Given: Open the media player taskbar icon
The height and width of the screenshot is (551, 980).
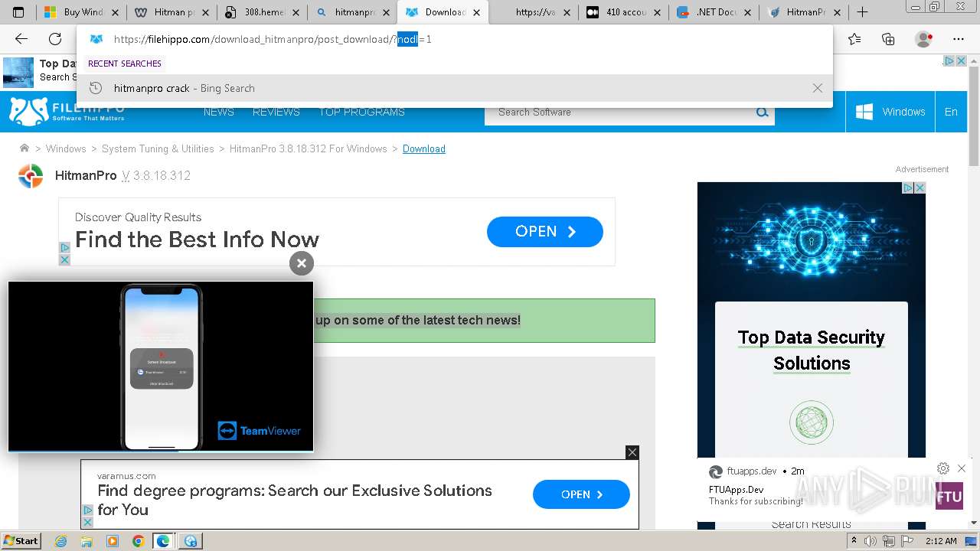Looking at the screenshot, I should pyautogui.click(x=113, y=541).
